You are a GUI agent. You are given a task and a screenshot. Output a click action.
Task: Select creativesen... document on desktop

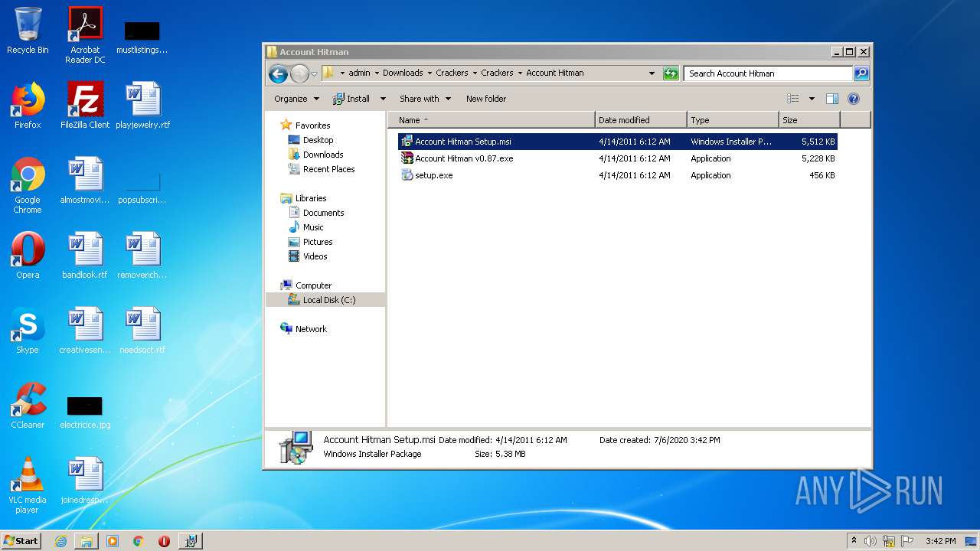[85, 331]
